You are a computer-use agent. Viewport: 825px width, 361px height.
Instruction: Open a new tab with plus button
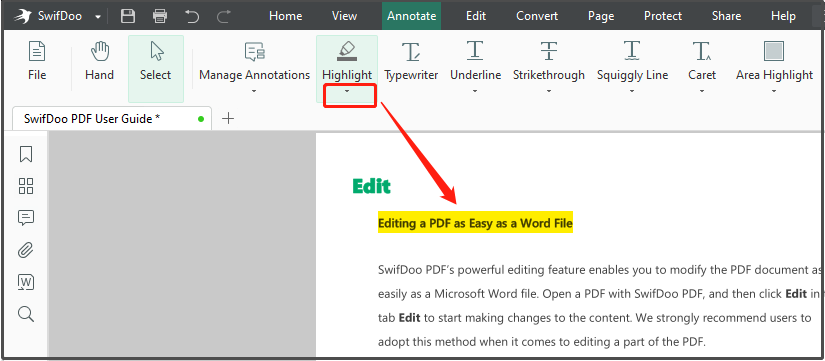(x=228, y=119)
